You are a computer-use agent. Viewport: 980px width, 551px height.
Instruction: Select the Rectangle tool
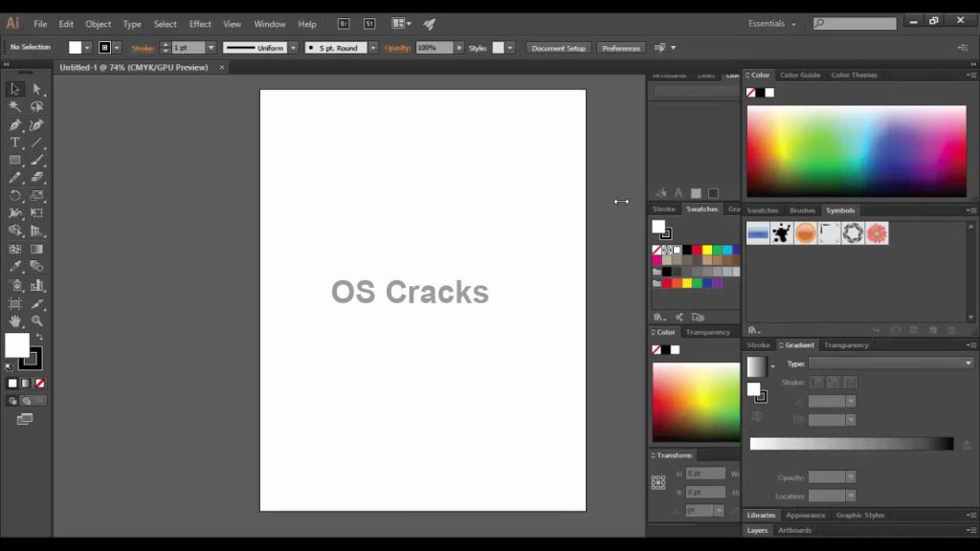coord(15,160)
